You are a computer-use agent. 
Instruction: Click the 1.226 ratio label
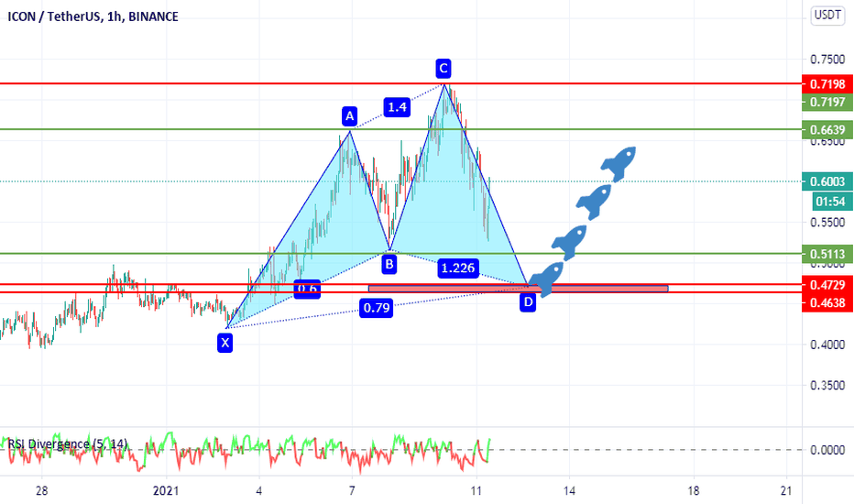click(x=458, y=268)
